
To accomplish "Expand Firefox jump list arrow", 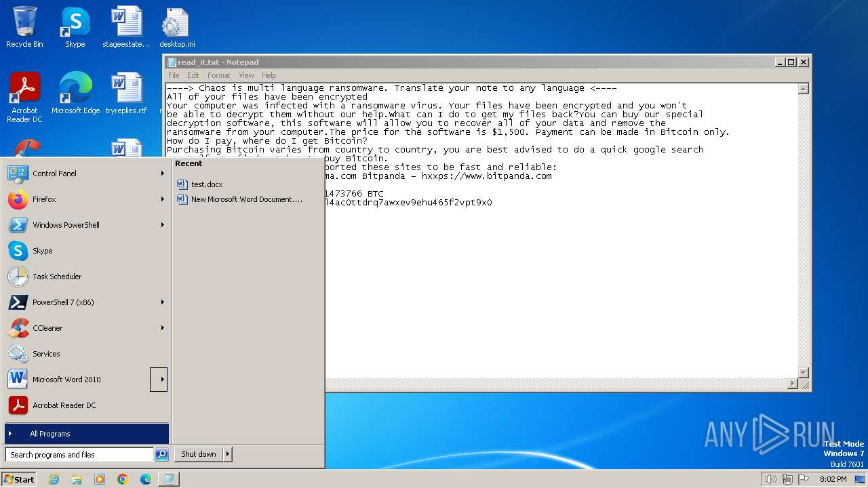I will coord(162,199).
